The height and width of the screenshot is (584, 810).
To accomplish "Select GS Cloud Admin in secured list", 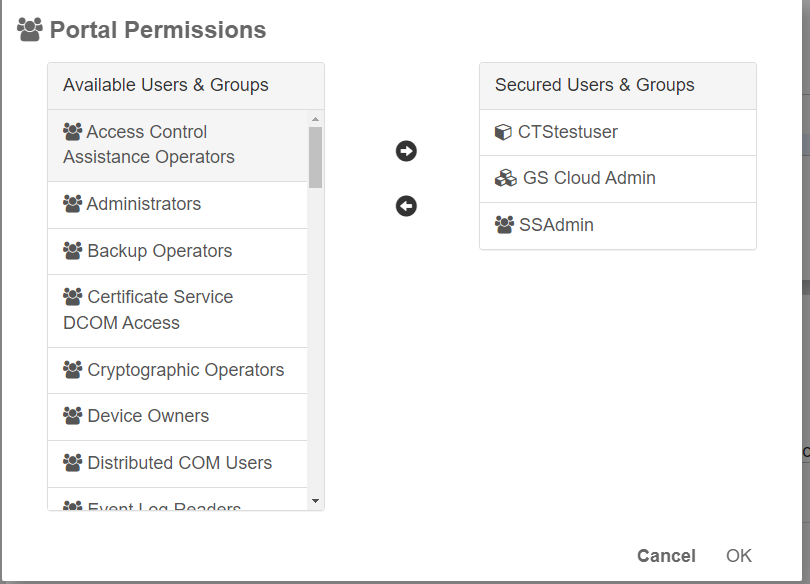I will (588, 179).
